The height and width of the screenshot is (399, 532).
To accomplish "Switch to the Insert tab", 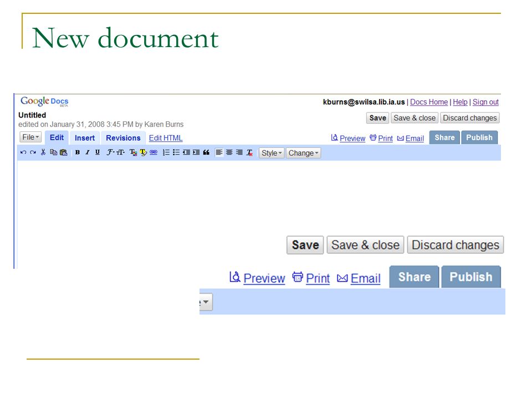I will coord(85,138).
